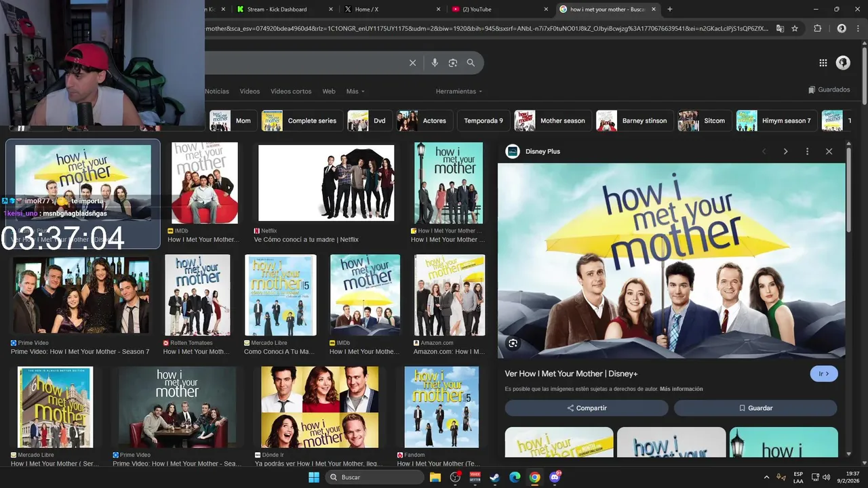868x488 pixels.
Task: Show hidden system tray icons
Action: [x=767, y=477]
